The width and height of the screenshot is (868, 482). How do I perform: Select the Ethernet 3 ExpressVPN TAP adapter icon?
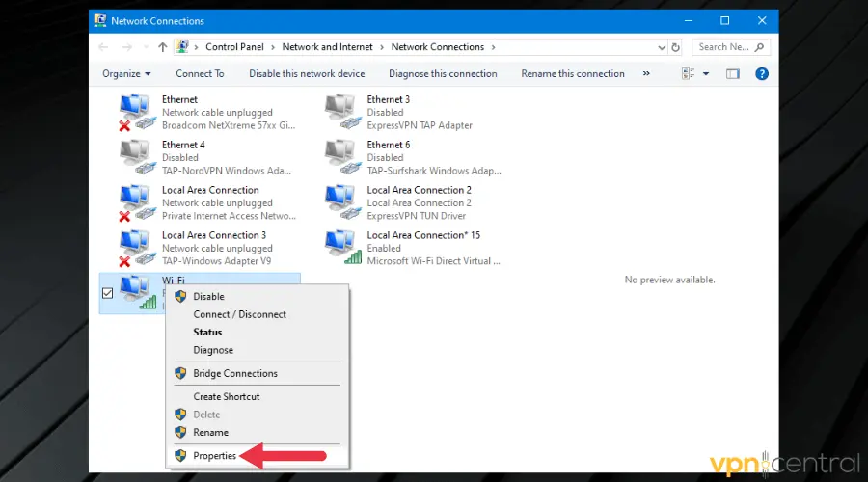click(x=342, y=112)
